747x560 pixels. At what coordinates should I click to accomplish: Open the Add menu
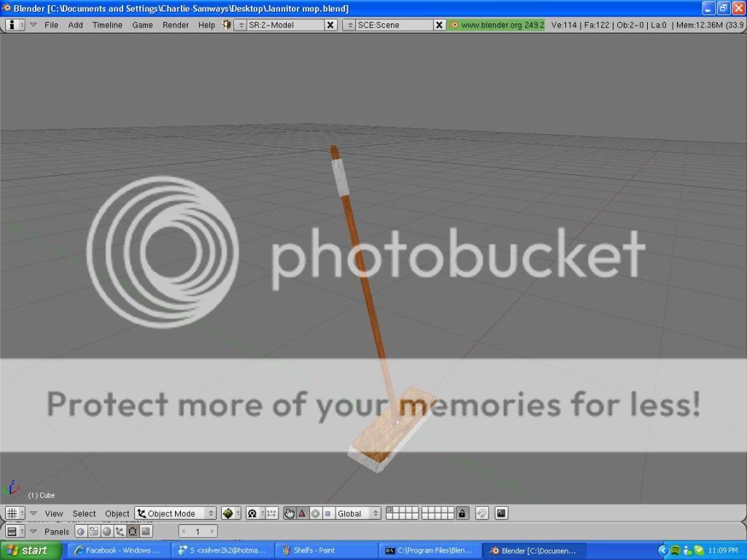75,25
